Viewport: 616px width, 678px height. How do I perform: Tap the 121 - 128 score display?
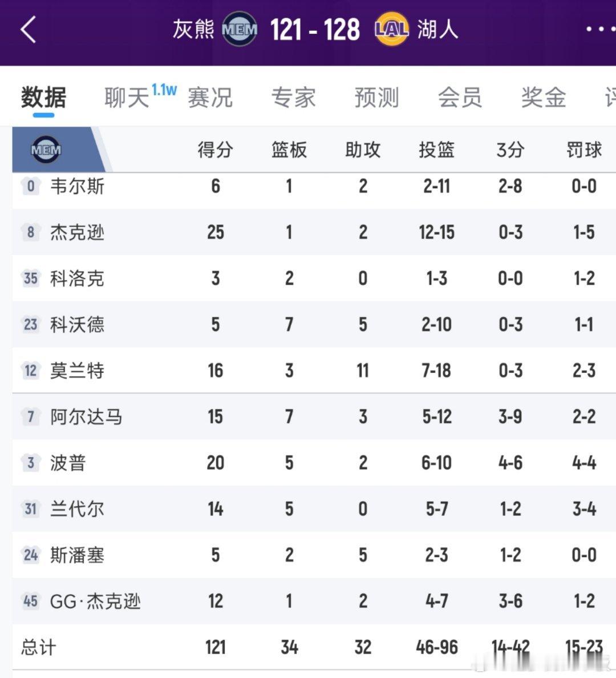point(315,29)
